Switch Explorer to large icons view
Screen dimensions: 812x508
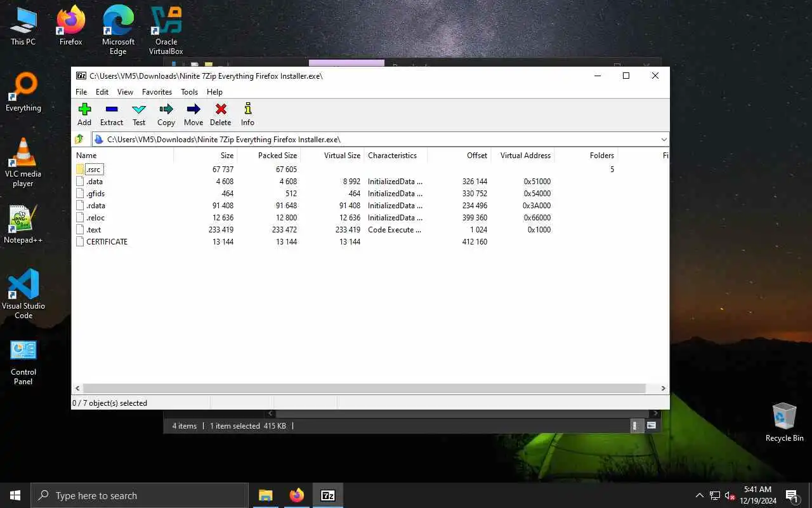click(x=651, y=425)
